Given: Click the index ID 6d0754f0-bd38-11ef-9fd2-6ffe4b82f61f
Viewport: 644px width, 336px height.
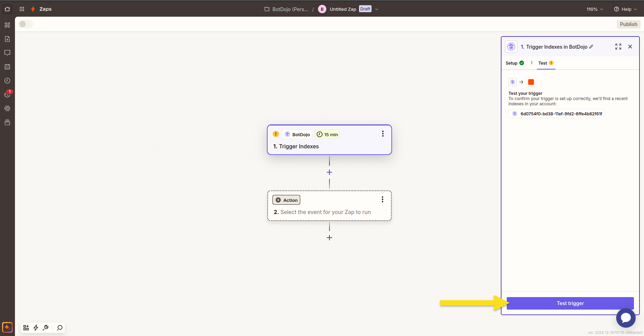Looking at the screenshot, I should point(556,114).
